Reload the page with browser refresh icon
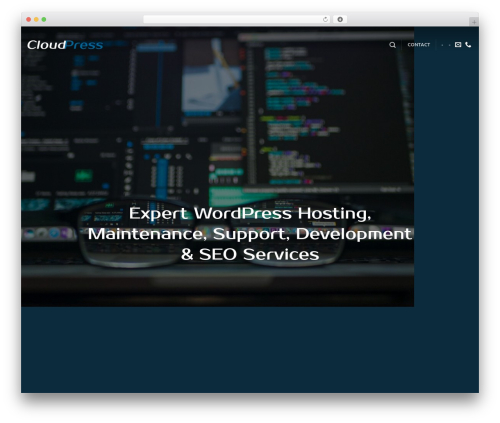This screenshot has height=423, width=500. tap(325, 19)
